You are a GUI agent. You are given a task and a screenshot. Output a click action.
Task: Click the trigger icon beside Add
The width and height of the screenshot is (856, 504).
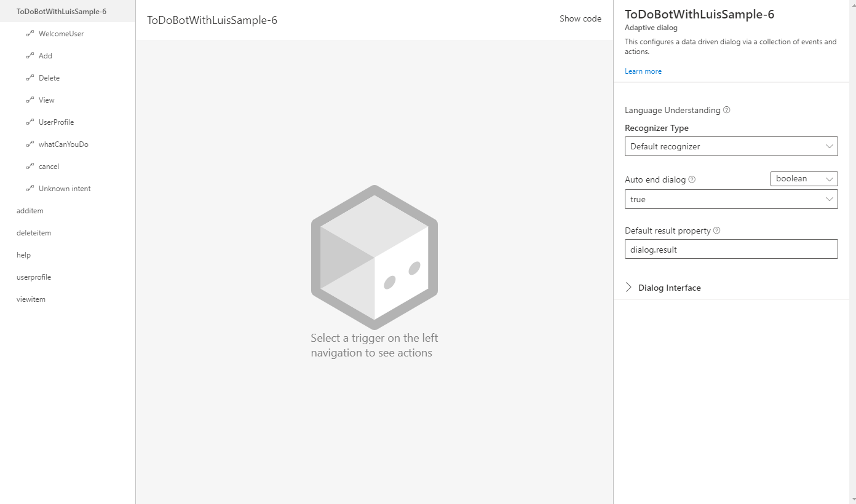click(x=30, y=56)
